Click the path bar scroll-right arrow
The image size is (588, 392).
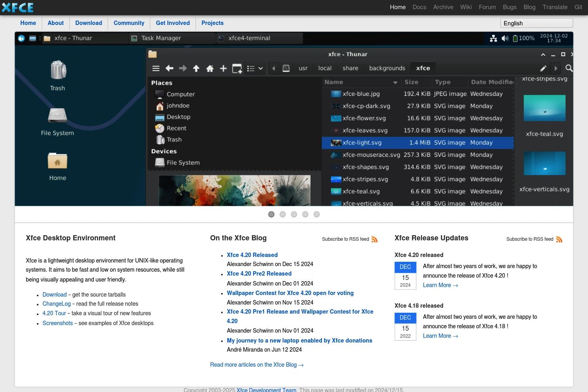tap(556, 68)
